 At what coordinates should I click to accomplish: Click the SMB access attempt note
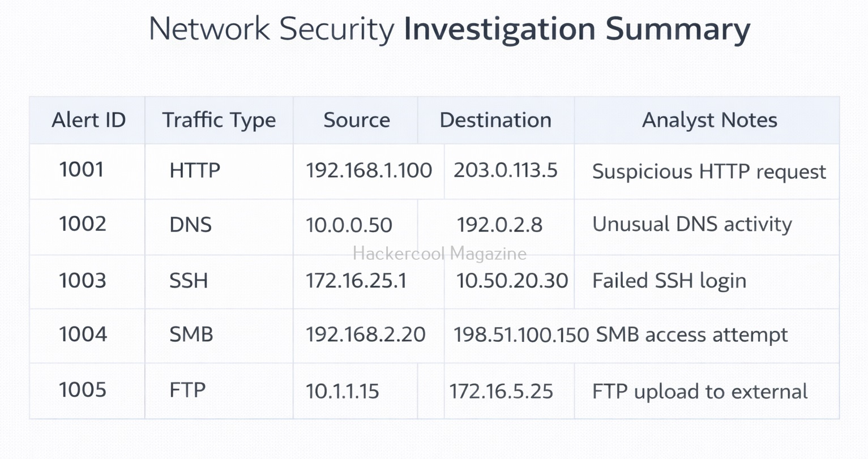click(692, 335)
